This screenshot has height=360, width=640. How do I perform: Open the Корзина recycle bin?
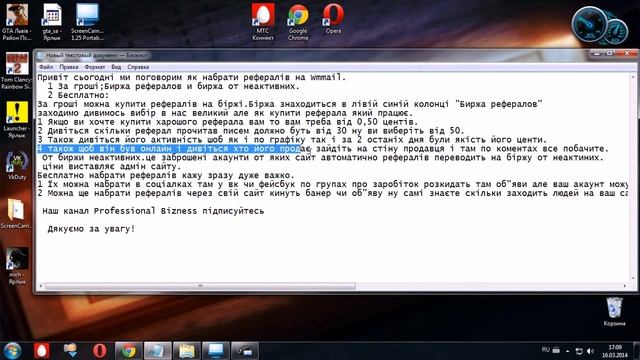pyautogui.click(x=614, y=311)
